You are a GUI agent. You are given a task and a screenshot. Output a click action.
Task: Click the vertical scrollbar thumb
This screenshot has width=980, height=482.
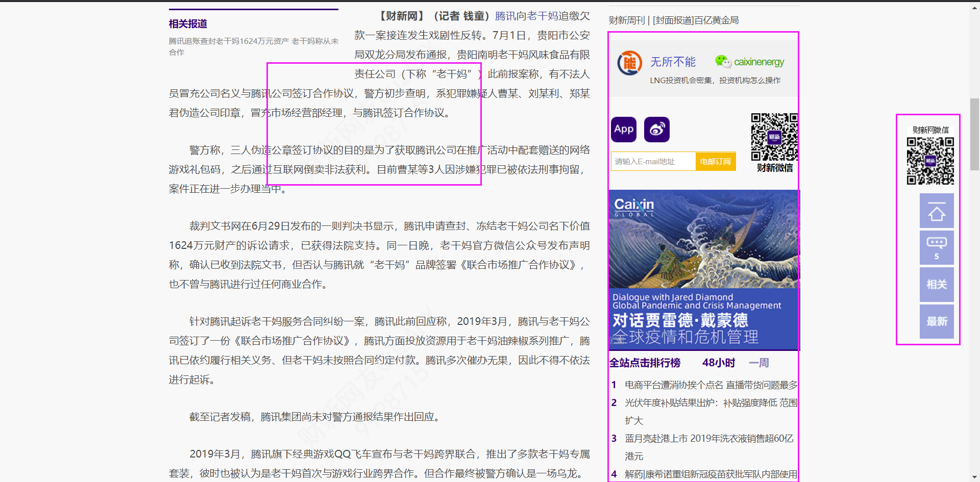click(975, 134)
